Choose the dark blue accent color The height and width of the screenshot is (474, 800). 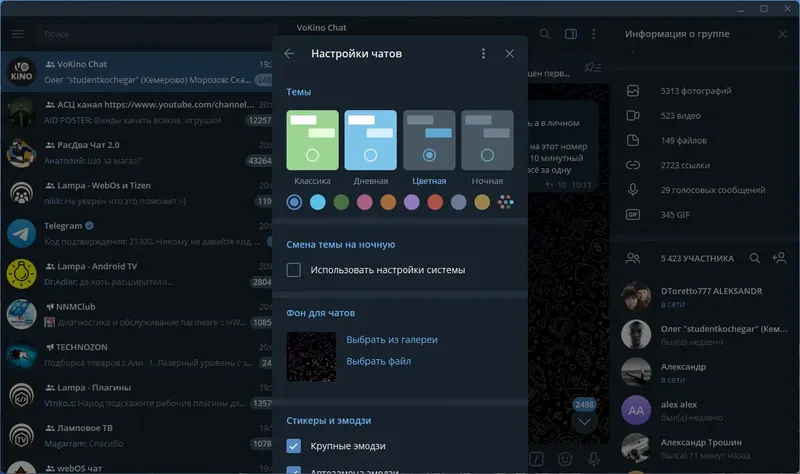(294, 202)
